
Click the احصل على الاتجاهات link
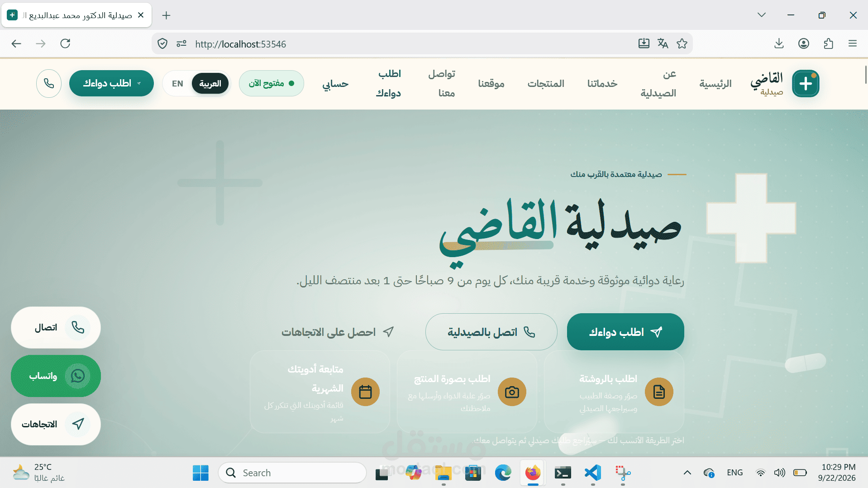[x=338, y=332]
